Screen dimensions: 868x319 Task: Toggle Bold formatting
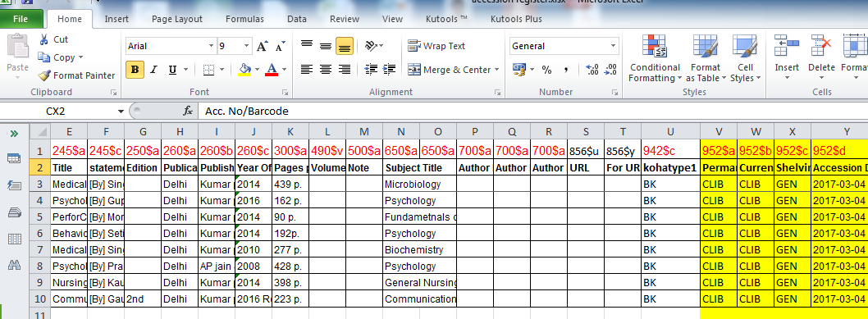[135, 70]
